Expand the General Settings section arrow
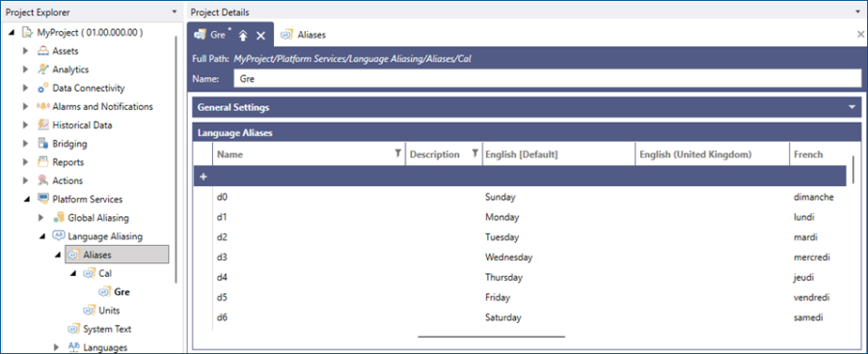This screenshot has width=868, height=354. click(x=852, y=107)
